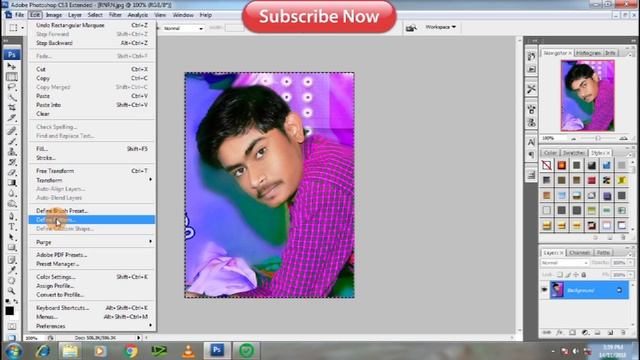Toggle lock all padlock in Layers

click(x=584, y=275)
